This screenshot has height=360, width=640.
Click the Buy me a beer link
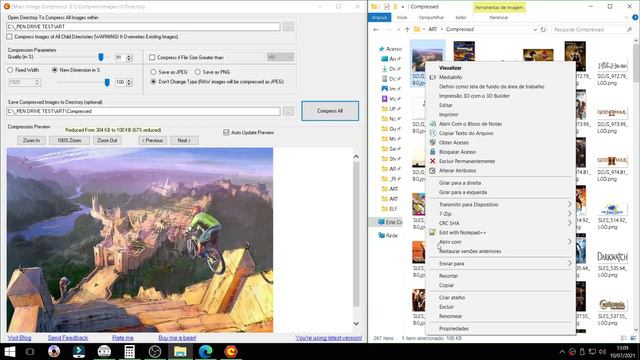pyautogui.click(x=177, y=338)
